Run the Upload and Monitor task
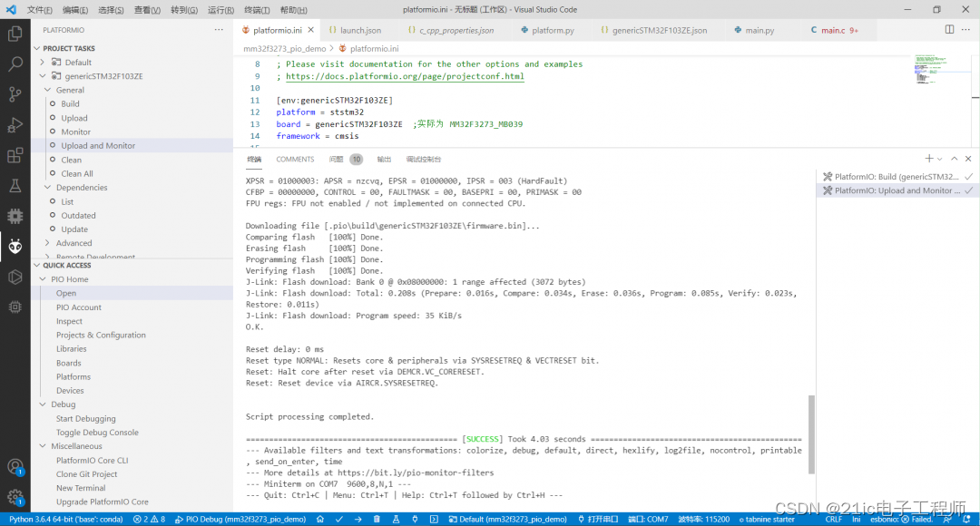Screen dimensions: 980x526 pyautogui.click(x=98, y=145)
